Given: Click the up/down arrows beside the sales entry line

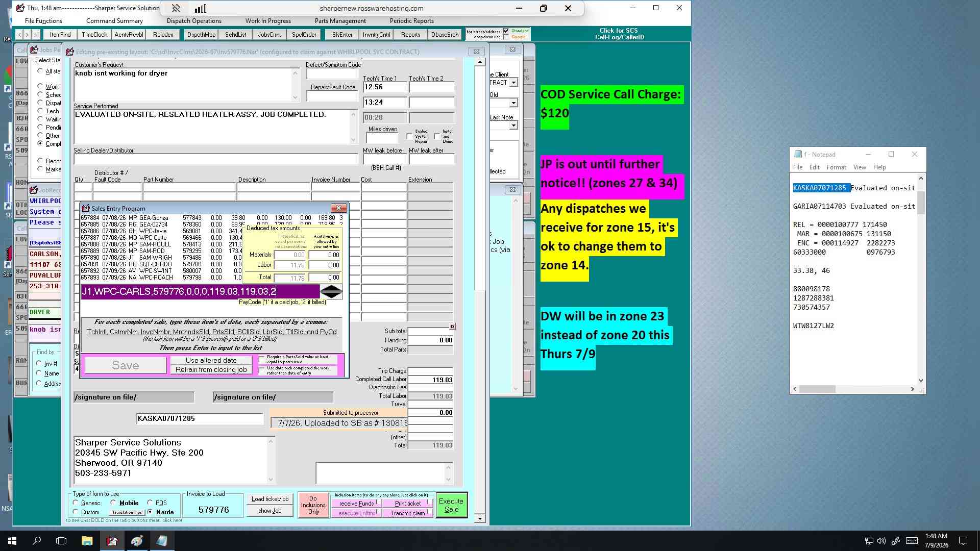Looking at the screenshot, I should (x=331, y=292).
